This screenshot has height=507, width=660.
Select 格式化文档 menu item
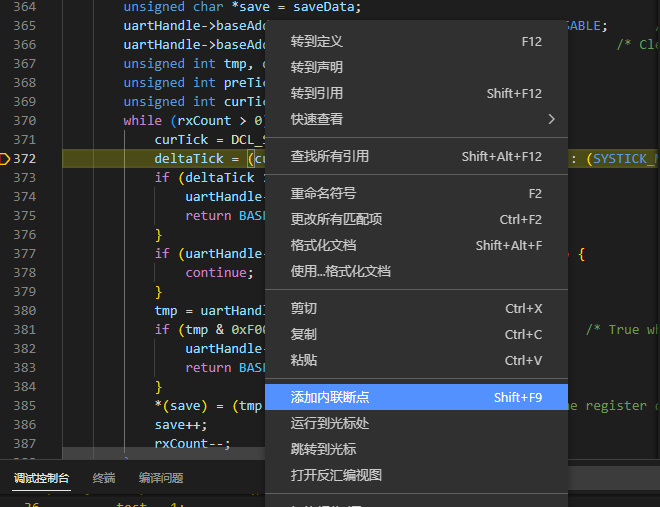416,245
